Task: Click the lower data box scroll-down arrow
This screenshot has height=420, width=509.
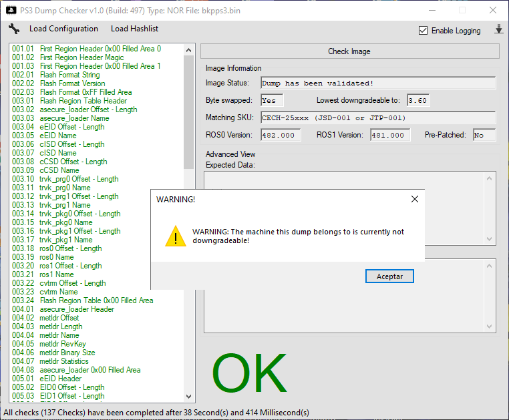Action: [490, 327]
